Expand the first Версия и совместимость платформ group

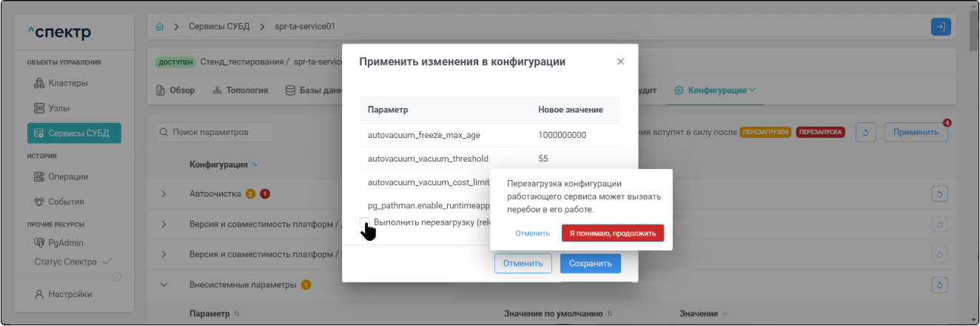pos(164,224)
